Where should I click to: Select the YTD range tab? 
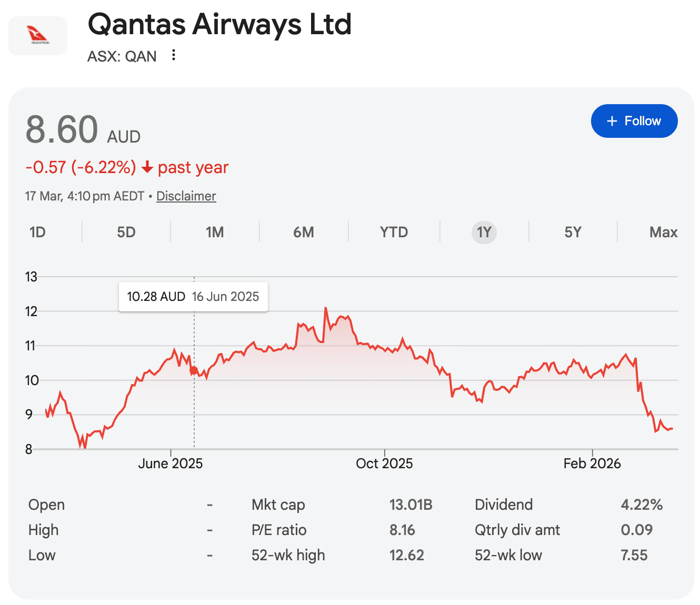tap(394, 232)
